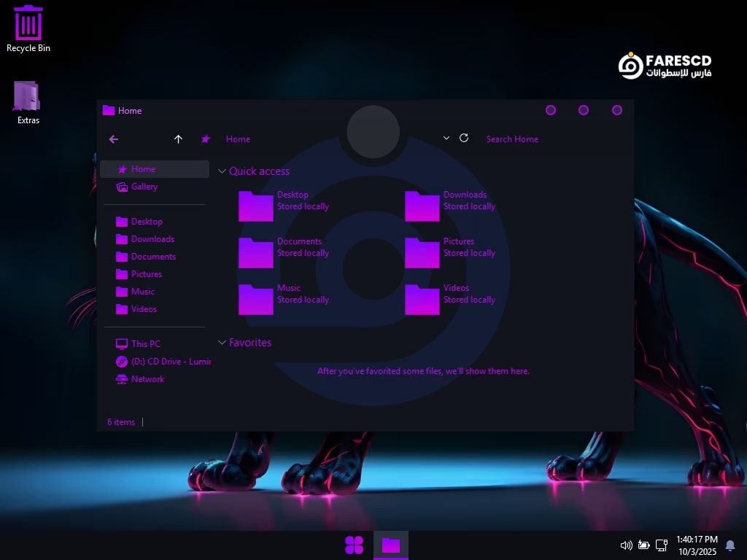
Task: Open the Videos folder in Quick access
Action: point(422,300)
